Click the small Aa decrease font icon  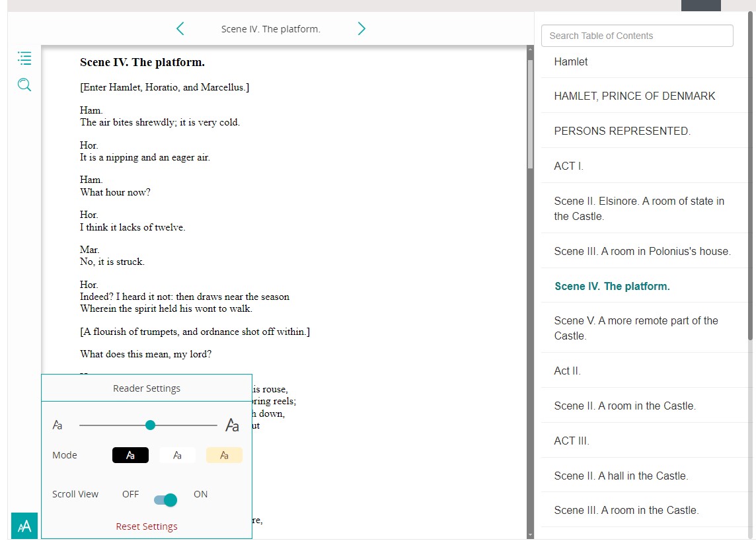[57, 425]
